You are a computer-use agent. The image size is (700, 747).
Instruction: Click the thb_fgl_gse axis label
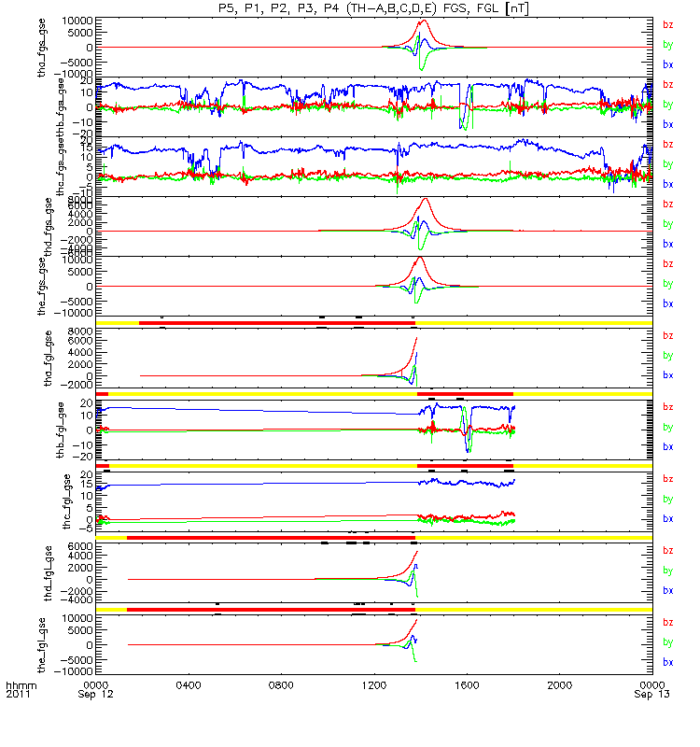[x=61, y=430]
